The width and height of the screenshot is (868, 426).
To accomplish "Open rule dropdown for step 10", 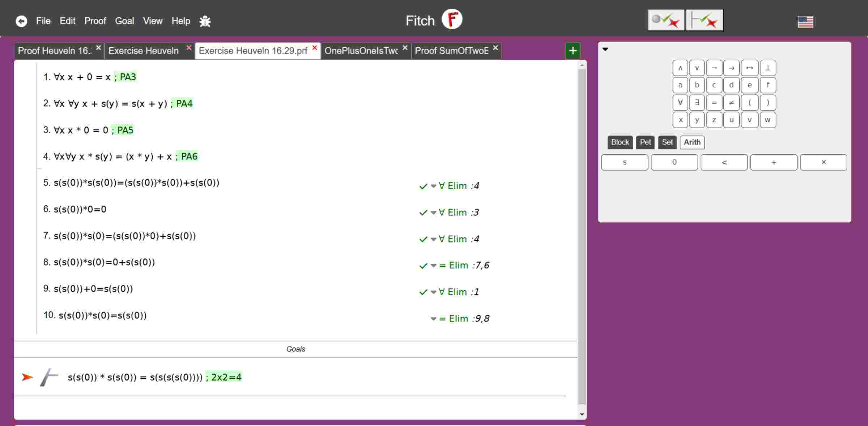I will [433, 319].
